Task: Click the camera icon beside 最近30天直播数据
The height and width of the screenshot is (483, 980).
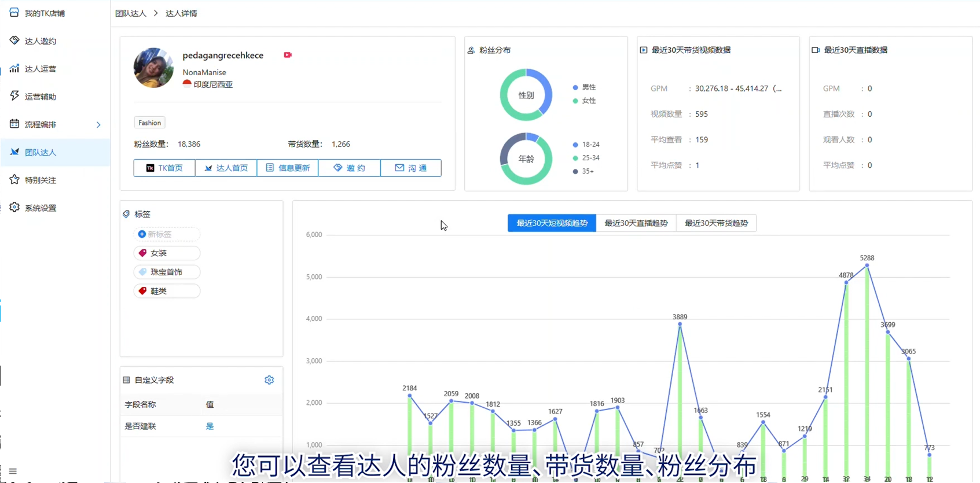Action: tap(816, 50)
